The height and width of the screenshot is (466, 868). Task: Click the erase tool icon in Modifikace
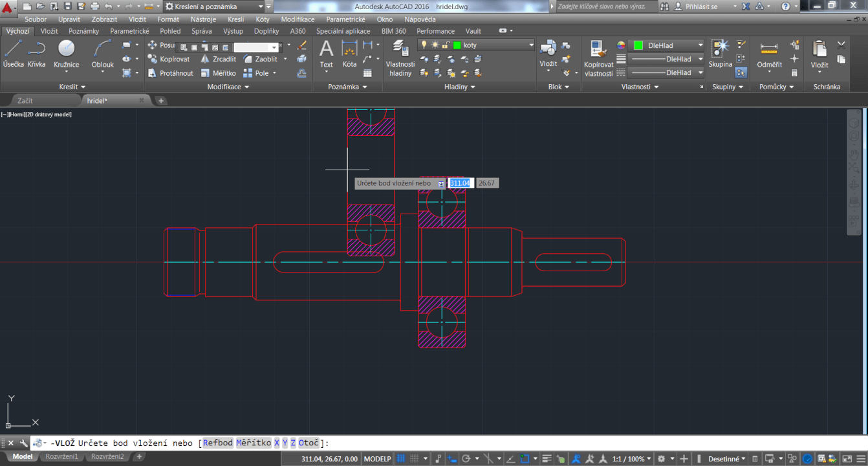[x=301, y=45]
